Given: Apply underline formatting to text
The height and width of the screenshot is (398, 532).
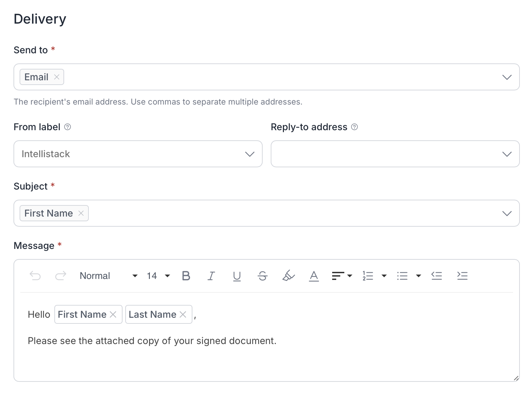Looking at the screenshot, I should pyautogui.click(x=237, y=276).
